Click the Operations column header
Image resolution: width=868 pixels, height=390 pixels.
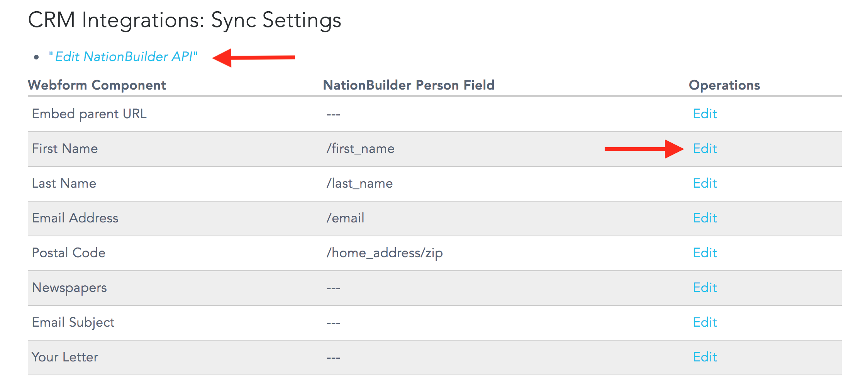[724, 85]
